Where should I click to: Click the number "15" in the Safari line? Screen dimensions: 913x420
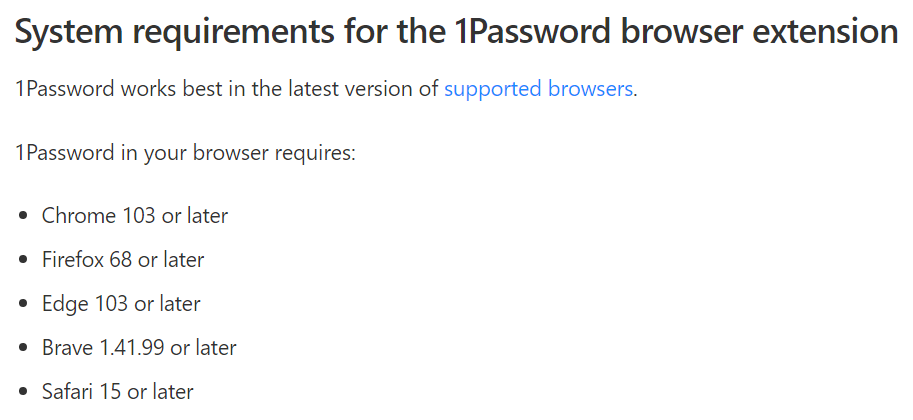109,391
